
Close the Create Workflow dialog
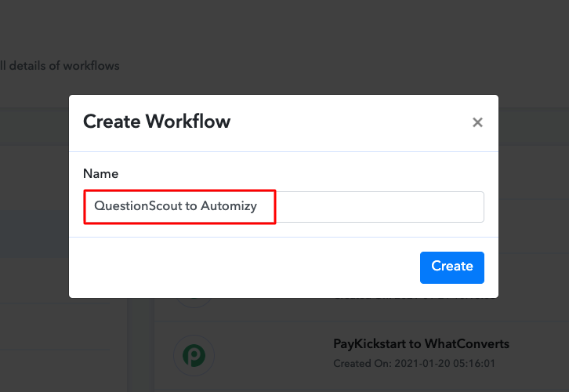(477, 122)
